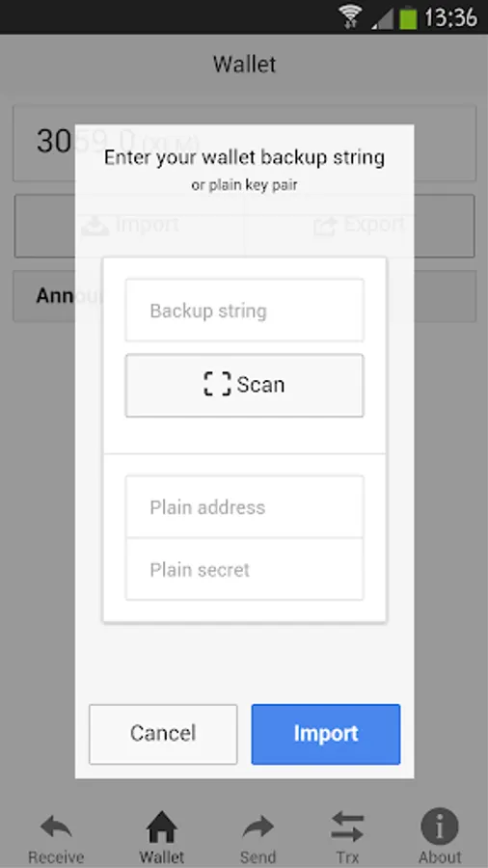Tap the Scan bracket icon
Viewport: 488px width, 868px height.
[217, 384]
